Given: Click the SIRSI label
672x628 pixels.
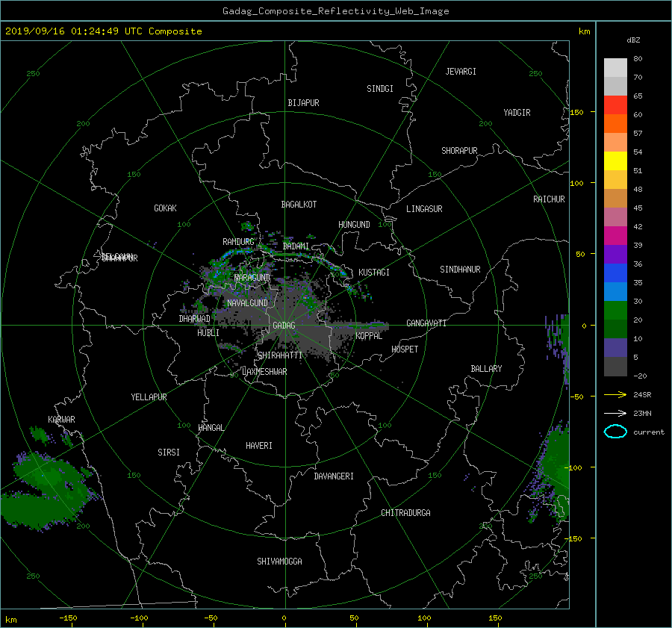Looking at the screenshot, I should click(169, 453).
